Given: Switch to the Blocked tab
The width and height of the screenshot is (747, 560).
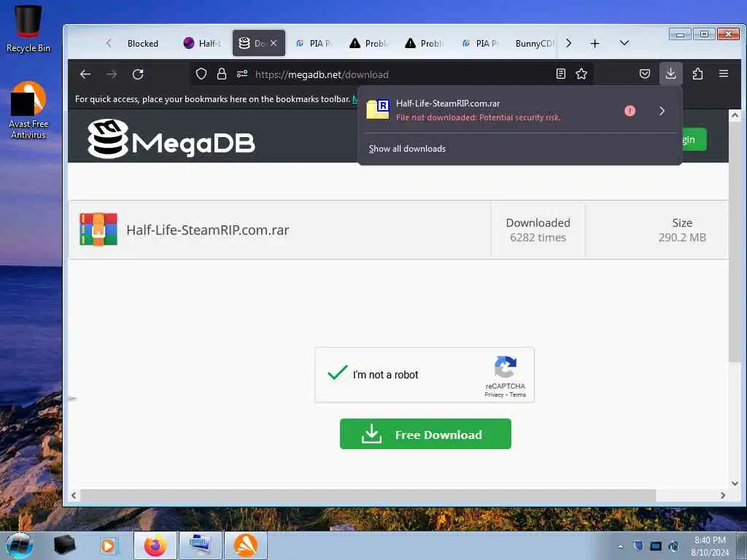Looking at the screenshot, I should point(142,43).
